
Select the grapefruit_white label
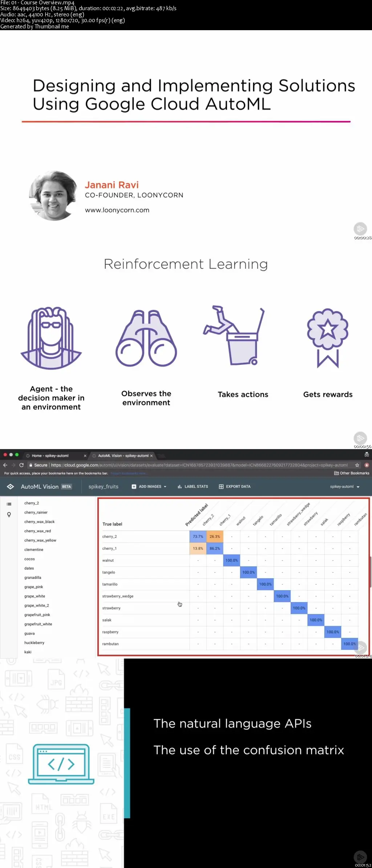pos(38,624)
